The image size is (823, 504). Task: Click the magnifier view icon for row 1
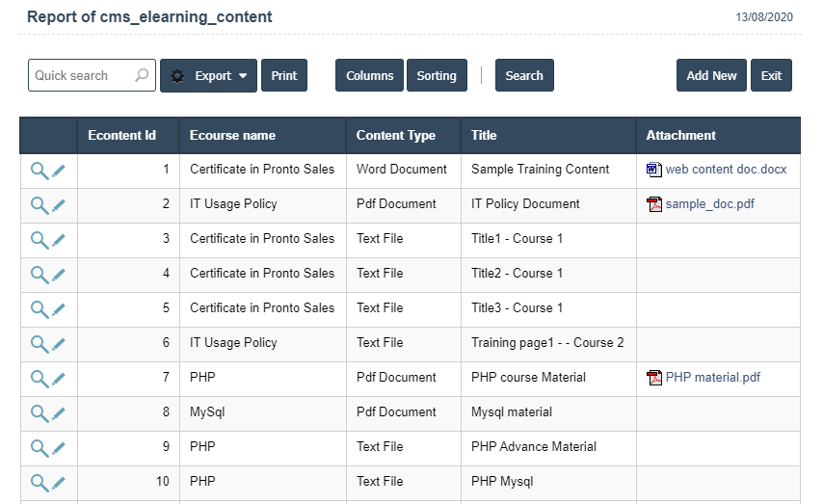(39, 171)
